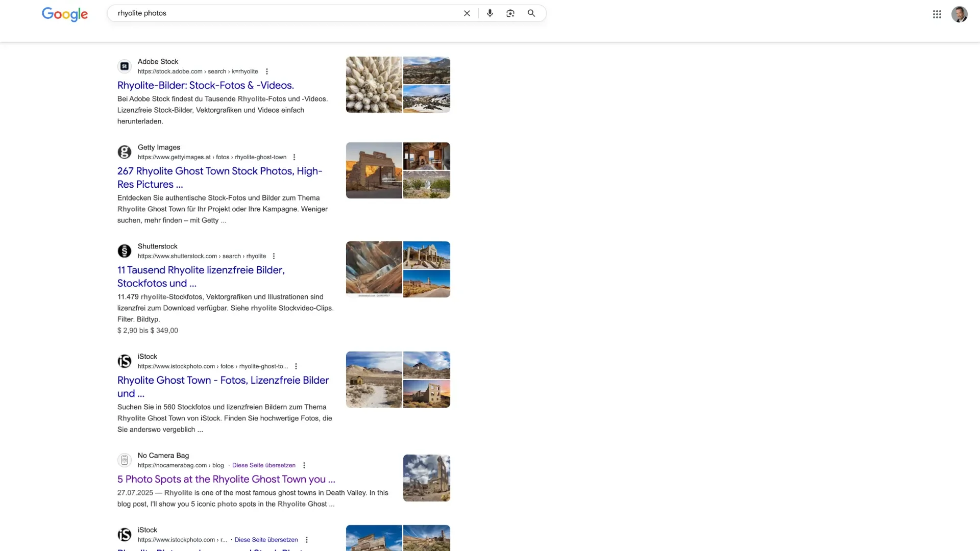Click the Adobe Stock favicon

[x=125, y=66]
